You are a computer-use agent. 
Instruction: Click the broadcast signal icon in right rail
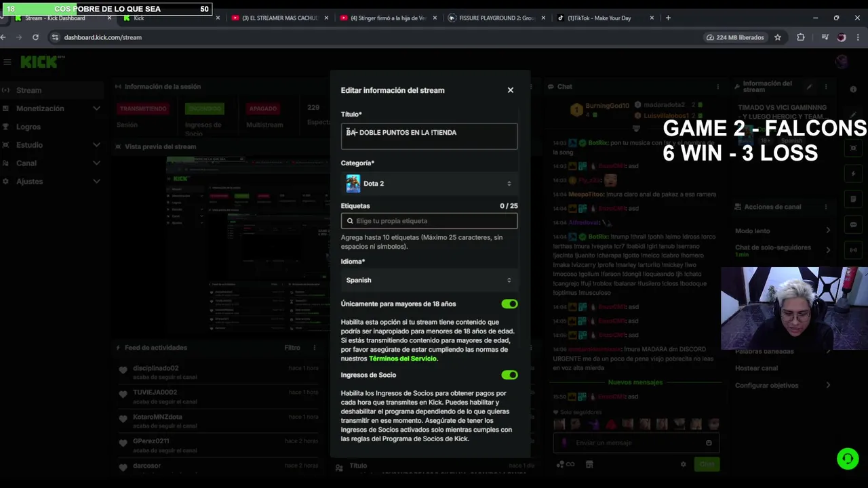(x=853, y=250)
